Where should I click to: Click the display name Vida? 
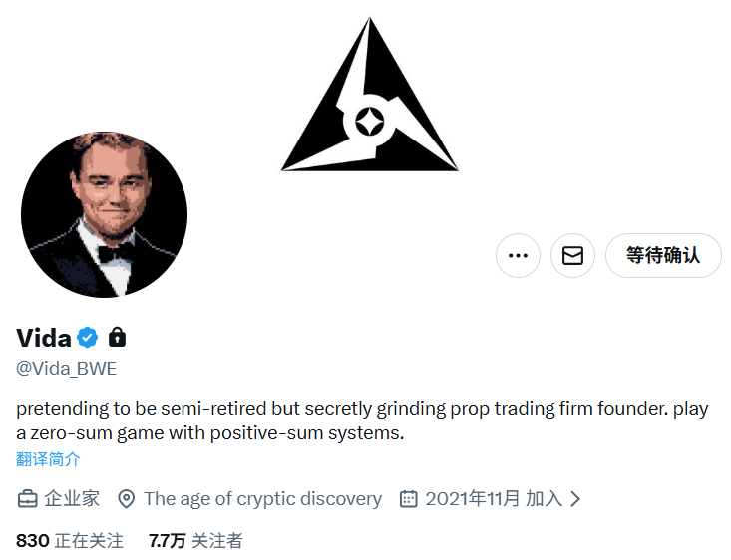coord(44,337)
